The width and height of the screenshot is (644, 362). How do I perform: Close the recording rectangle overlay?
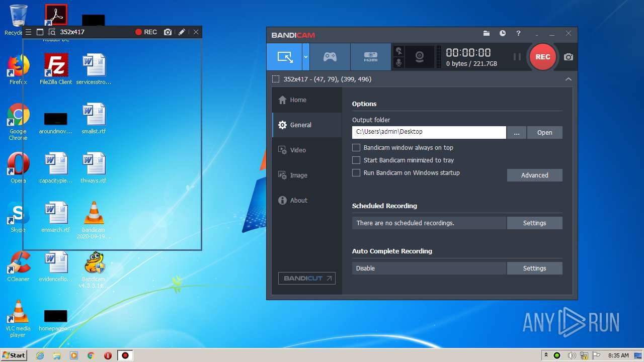coord(196,32)
